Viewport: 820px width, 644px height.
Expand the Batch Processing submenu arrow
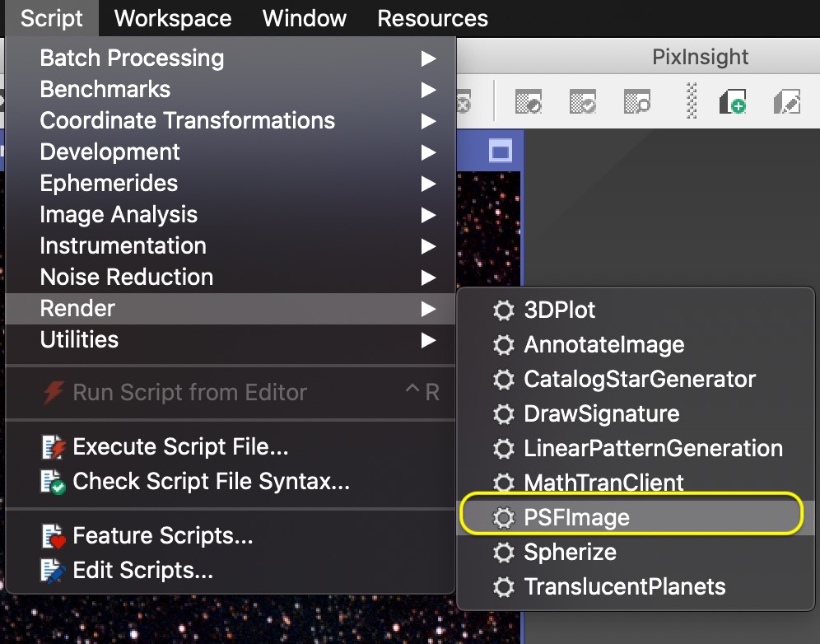[x=427, y=58]
